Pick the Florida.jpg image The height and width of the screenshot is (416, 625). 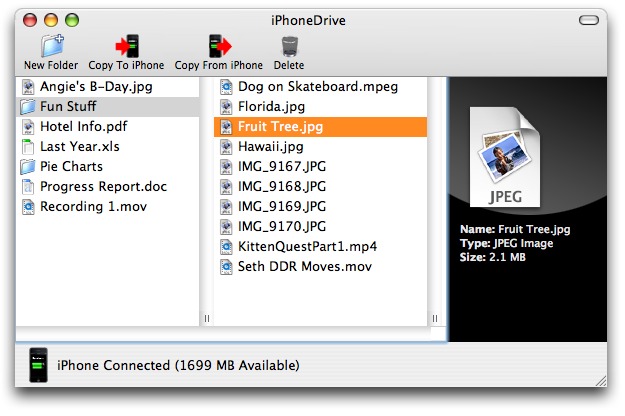tap(270, 107)
